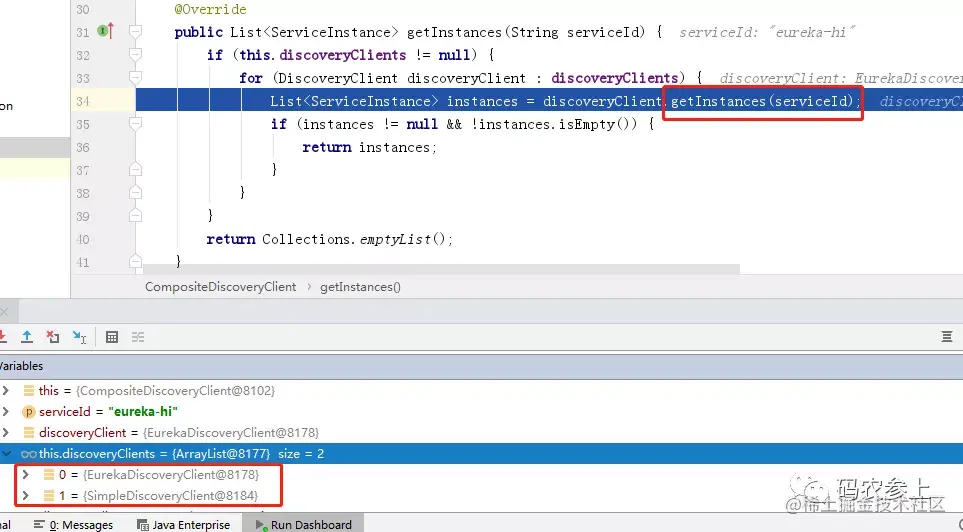
Task: Click line number 36 in the gutter
Action: coord(83,147)
